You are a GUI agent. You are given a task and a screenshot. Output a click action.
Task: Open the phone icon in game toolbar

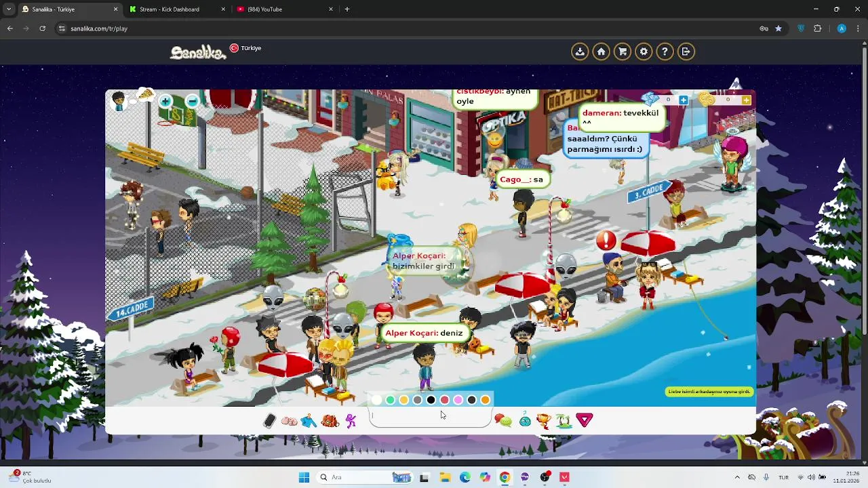click(269, 421)
